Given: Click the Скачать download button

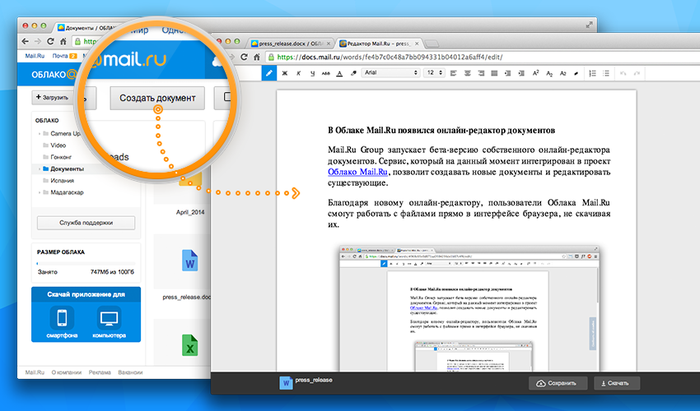Looking at the screenshot, I should pyautogui.click(x=617, y=383).
